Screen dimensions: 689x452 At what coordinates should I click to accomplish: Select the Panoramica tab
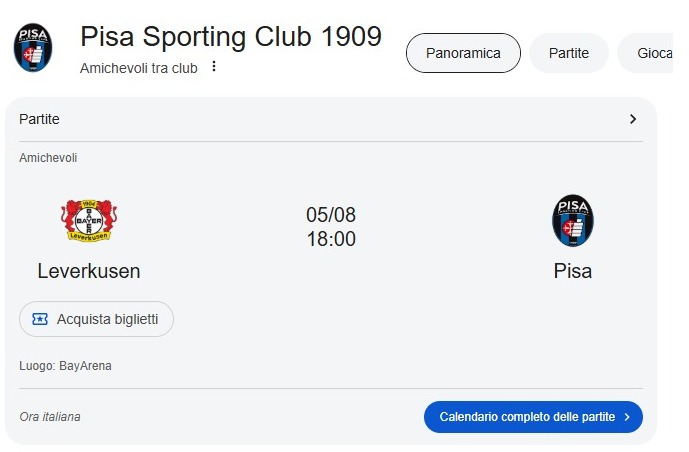click(x=463, y=53)
